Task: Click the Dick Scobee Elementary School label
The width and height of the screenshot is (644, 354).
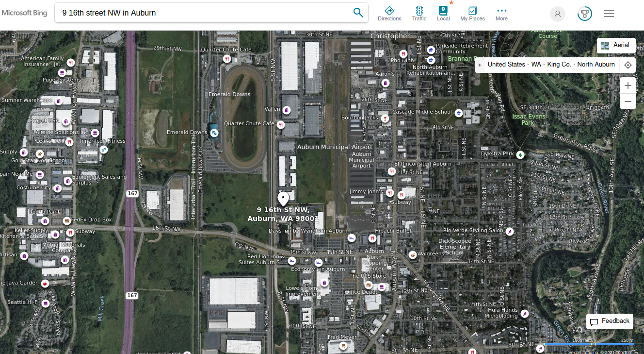Action: 454,247
